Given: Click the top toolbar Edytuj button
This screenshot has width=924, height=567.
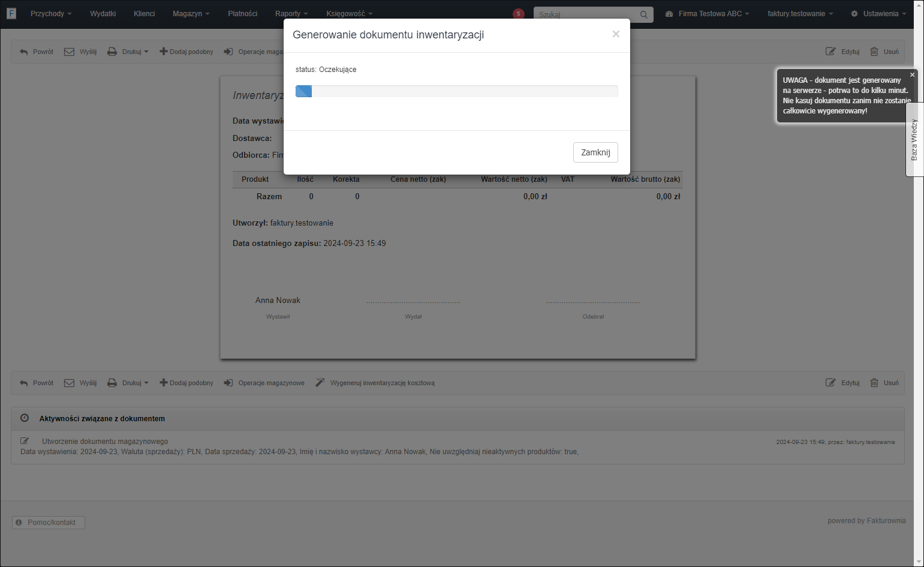Looking at the screenshot, I should tap(842, 52).
